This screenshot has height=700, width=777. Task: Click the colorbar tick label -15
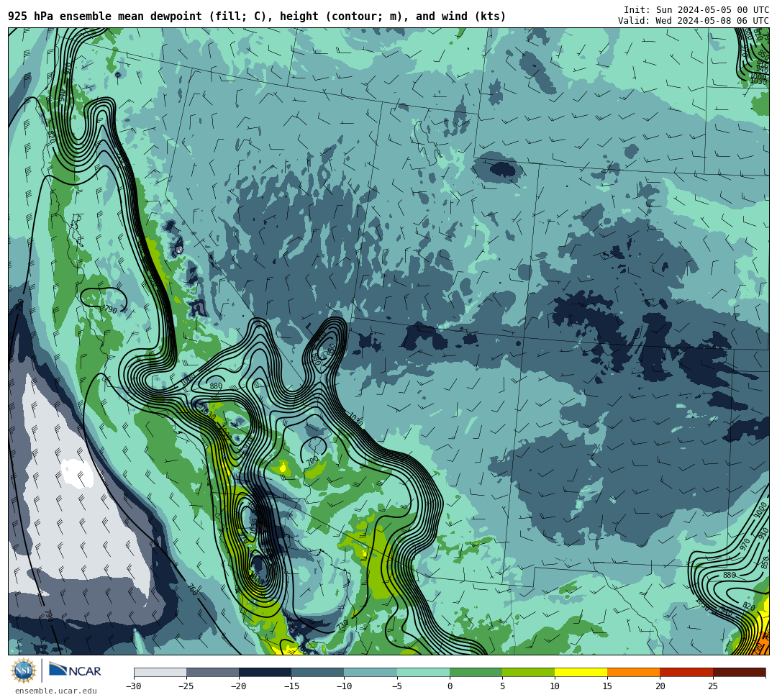pyautogui.click(x=291, y=686)
